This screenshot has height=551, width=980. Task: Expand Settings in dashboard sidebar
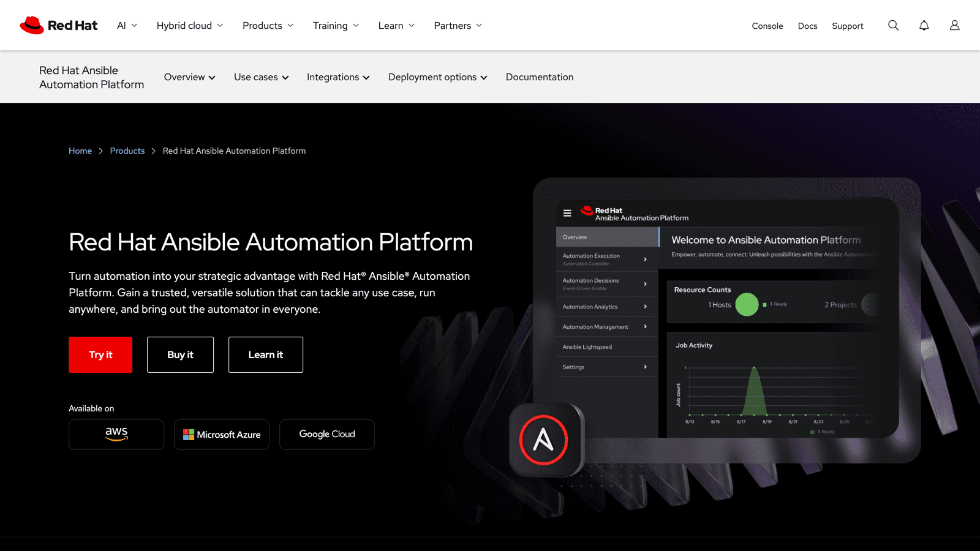click(x=607, y=367)
